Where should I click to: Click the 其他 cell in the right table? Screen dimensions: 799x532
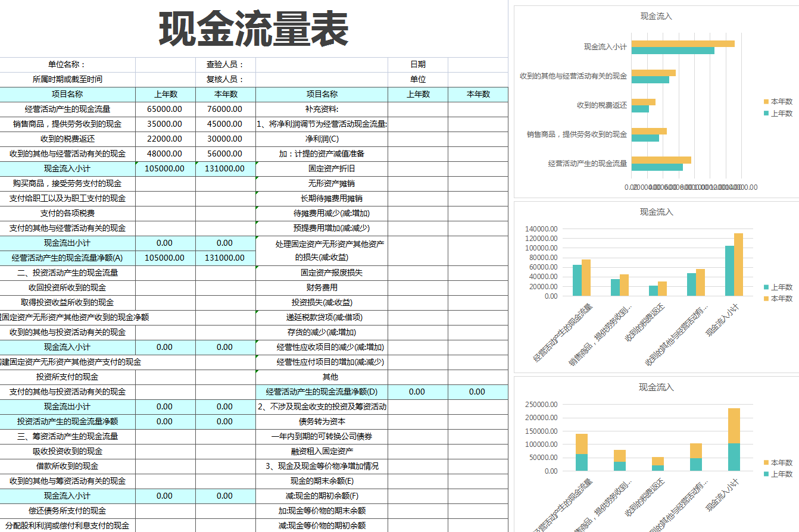click(x=322, y=377)
